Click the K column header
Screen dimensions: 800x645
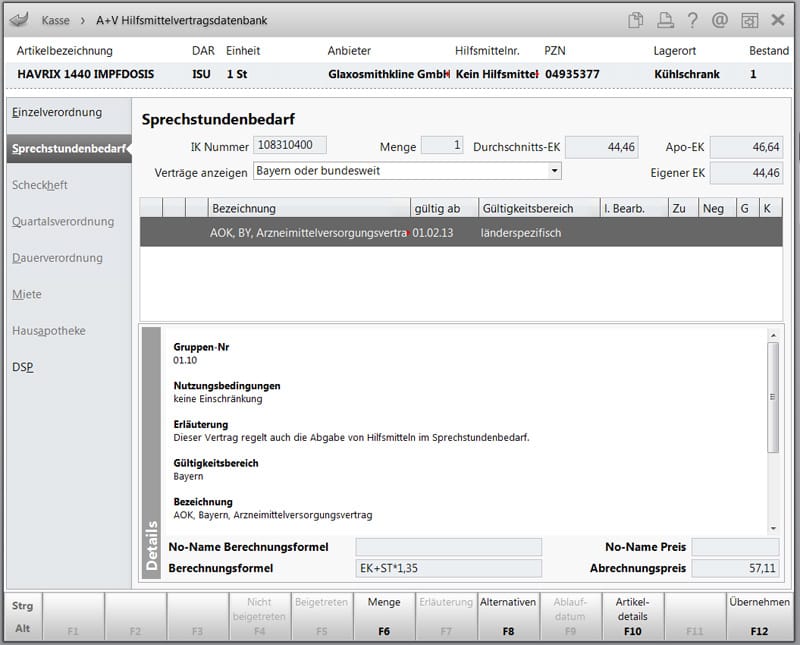coord(771,208)
